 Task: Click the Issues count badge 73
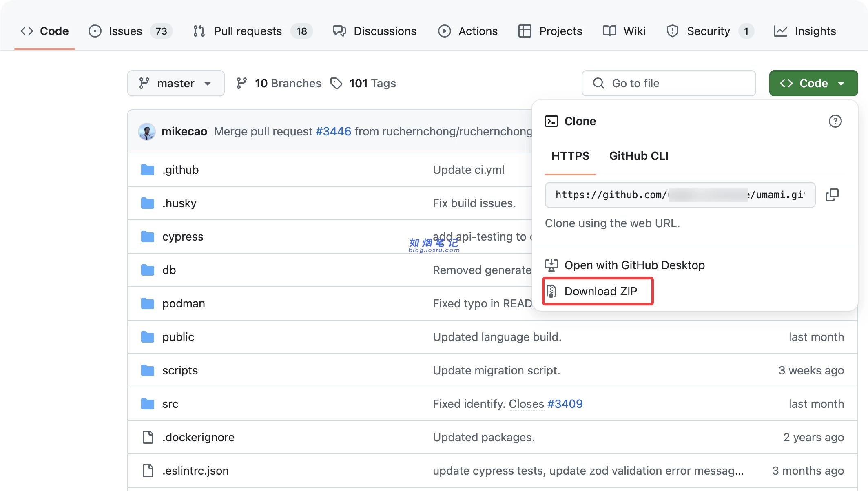[x=161, y=31]
